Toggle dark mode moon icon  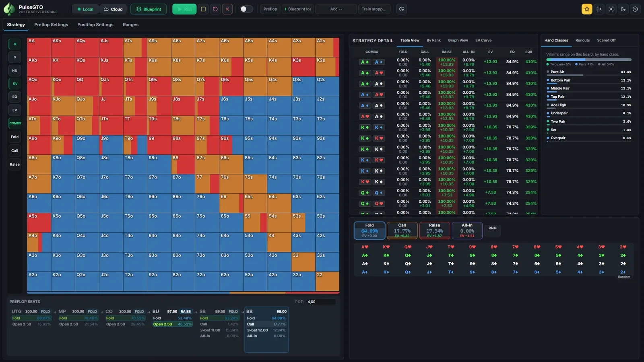623,9
